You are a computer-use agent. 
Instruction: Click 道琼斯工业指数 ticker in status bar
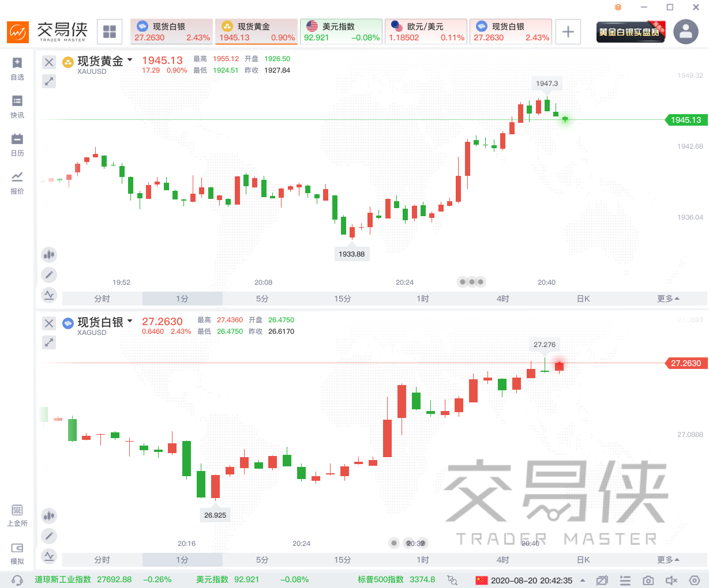pos(103,580)
